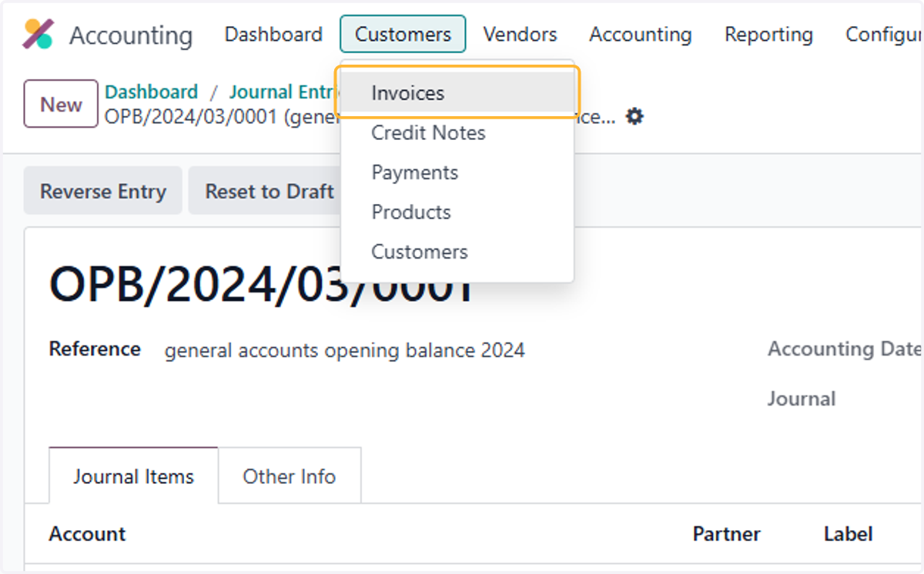924x574 pixels.
Task: Choose Products from the dropdown
Action: (457, 212)
